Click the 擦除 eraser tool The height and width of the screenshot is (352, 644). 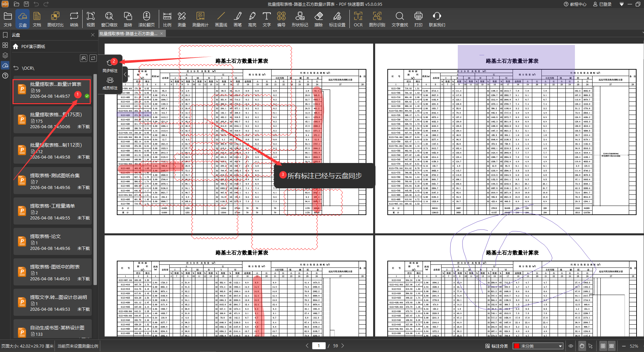pyautogui.click(x=318, y=19)
